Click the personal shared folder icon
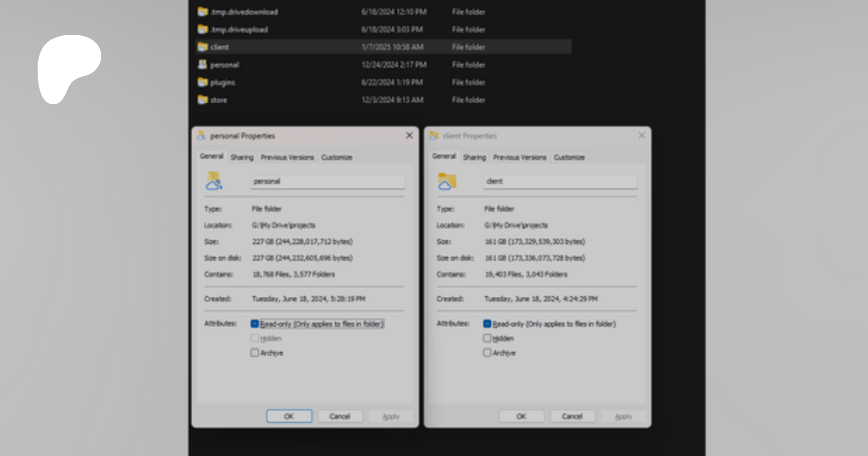868x456 pixels. [203, 65]
